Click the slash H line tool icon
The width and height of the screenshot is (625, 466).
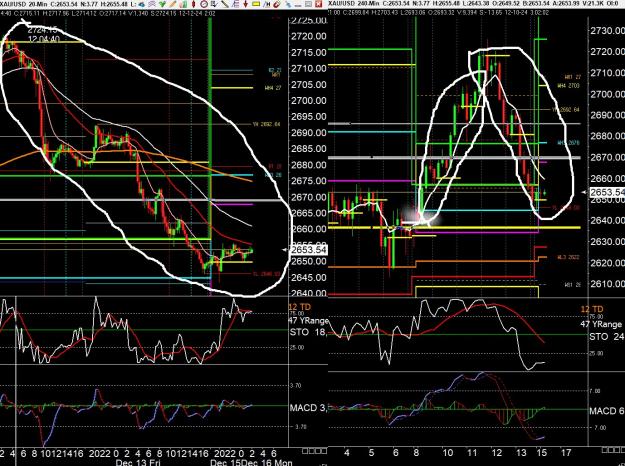[266, 4]
